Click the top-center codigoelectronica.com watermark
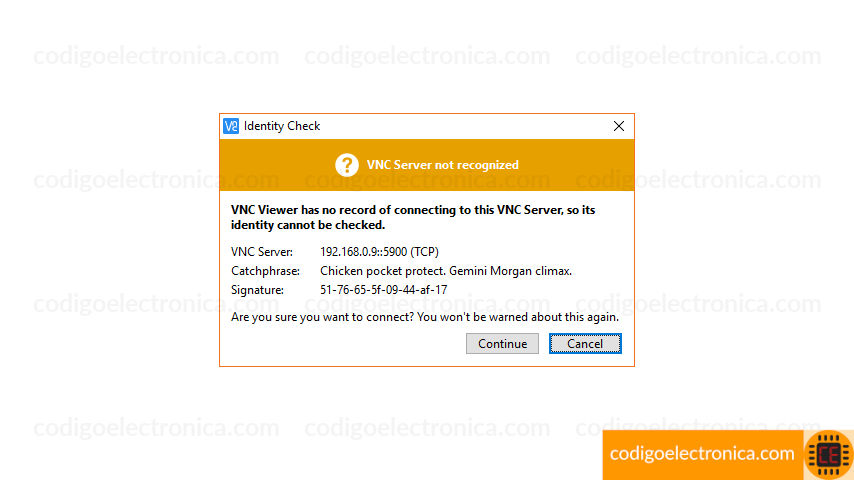Screen dimensions: 854x480 [x=427, y=56]
